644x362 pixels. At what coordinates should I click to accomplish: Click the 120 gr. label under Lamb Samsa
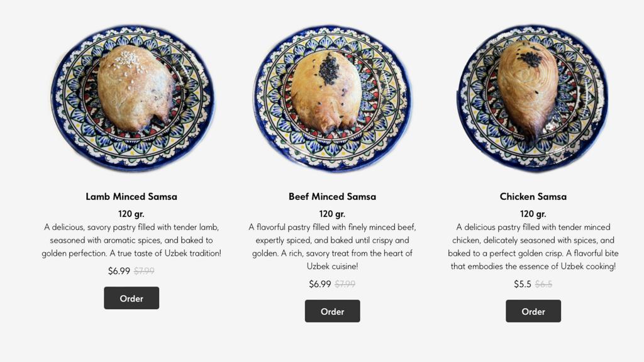coord(131,213)
